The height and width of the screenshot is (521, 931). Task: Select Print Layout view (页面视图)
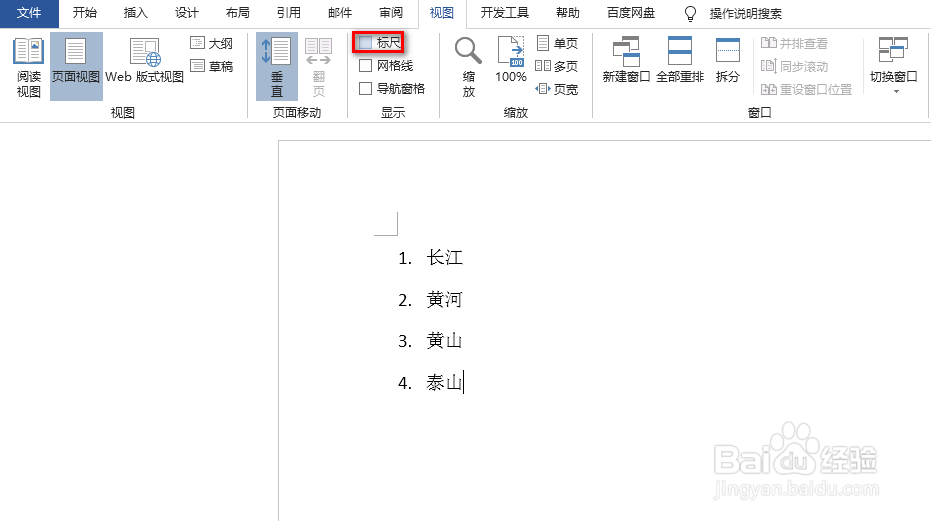point(76,67)
